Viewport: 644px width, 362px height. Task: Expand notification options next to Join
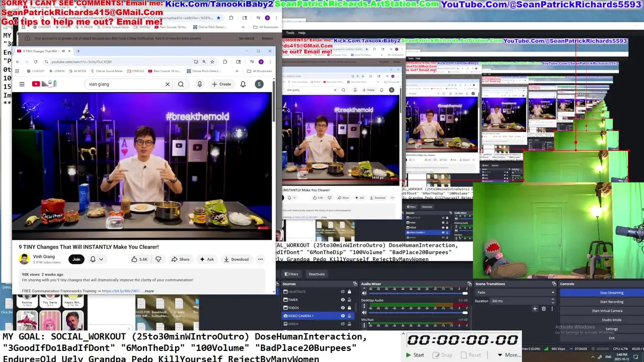[101, 259]
